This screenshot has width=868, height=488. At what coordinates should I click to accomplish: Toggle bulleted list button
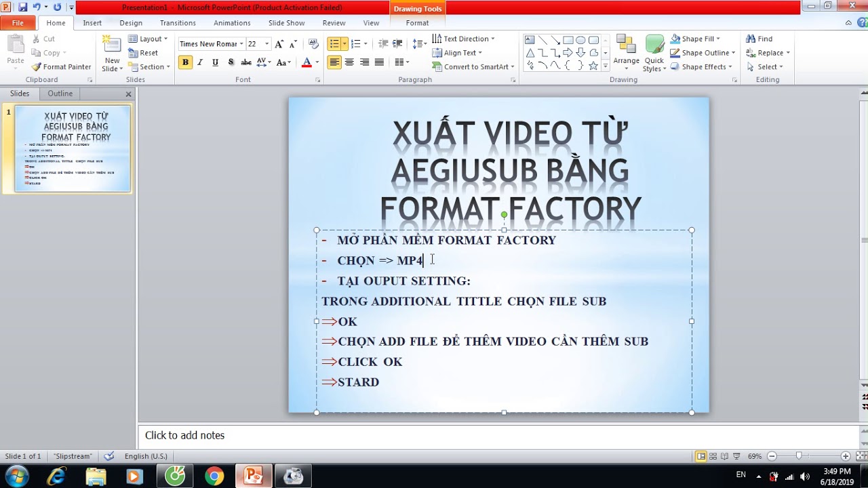coord(334,44)
